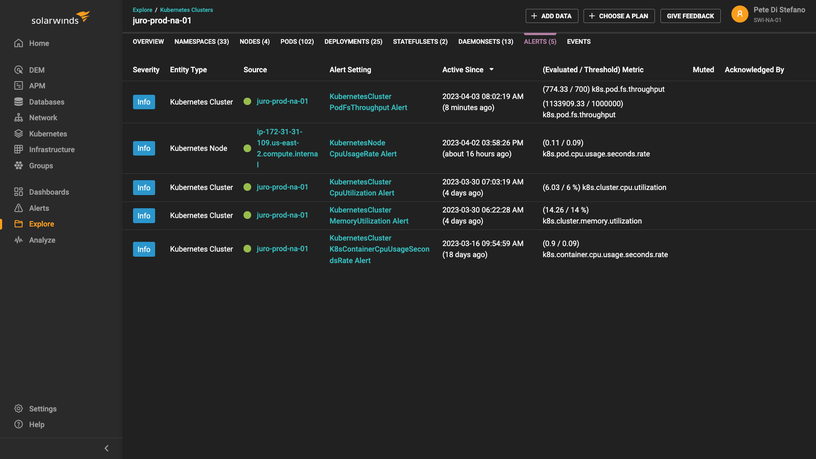This screenshot has height=459, width=816.
Task: Click the Groups sidebar icon
Action: point(19,165)
